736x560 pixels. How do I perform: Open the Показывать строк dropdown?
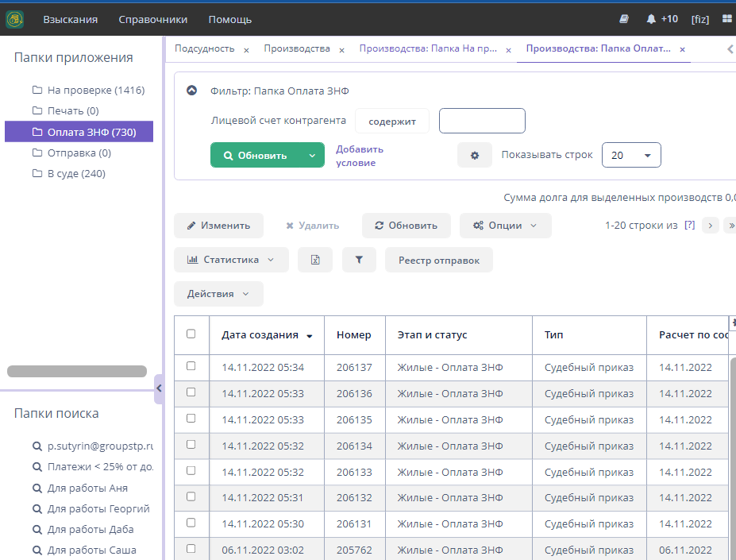(x=631, y=156)
